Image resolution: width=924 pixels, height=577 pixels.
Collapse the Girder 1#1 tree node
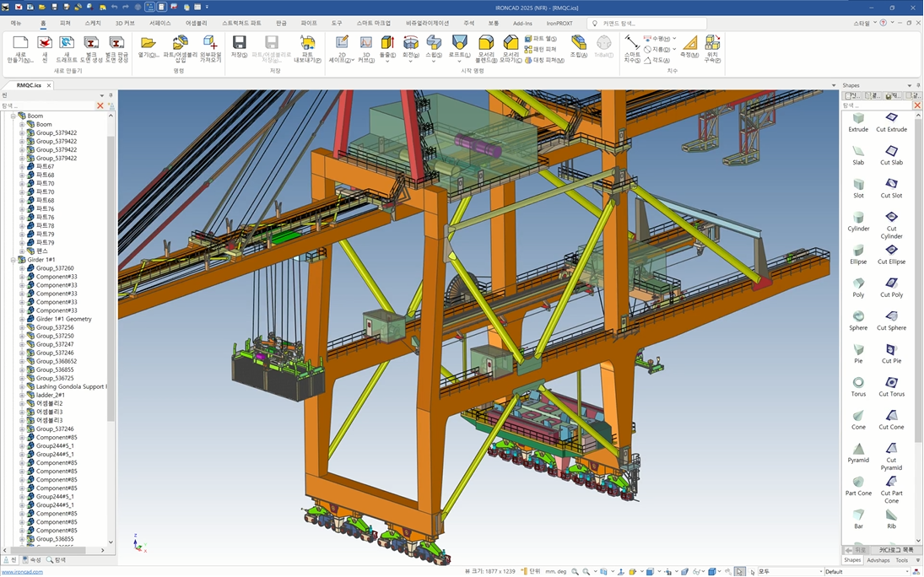pyautogui.click(x=14, y=260)
